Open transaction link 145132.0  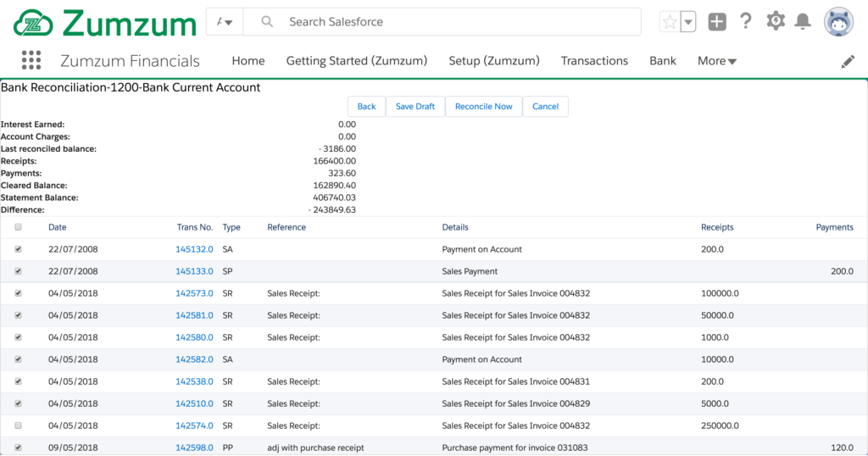tap(194, 249)
